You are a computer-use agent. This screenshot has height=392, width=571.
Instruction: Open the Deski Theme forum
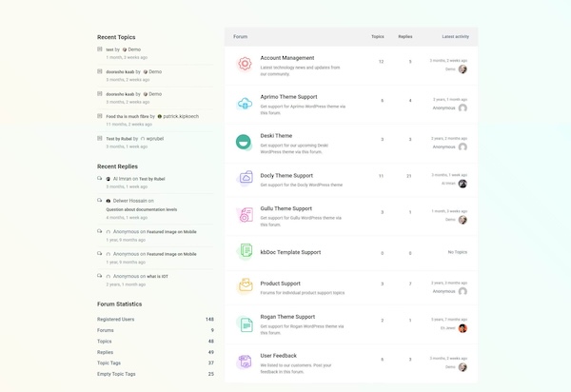[276, 136]
